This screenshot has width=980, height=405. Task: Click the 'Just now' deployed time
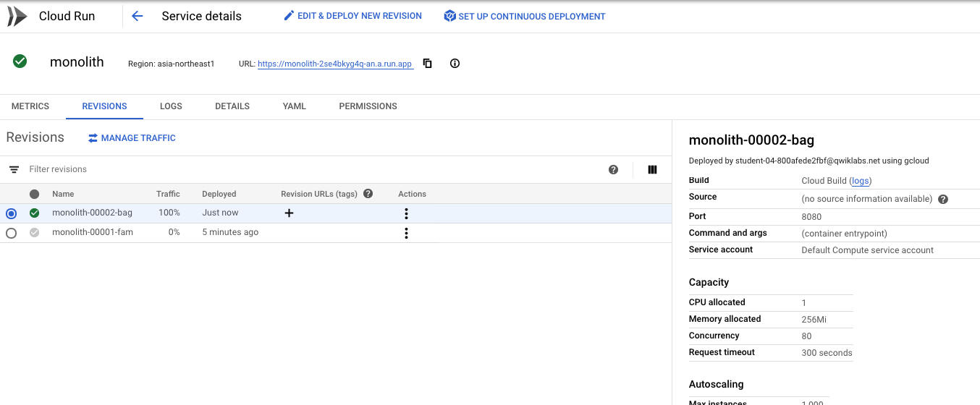coord(220,213)
